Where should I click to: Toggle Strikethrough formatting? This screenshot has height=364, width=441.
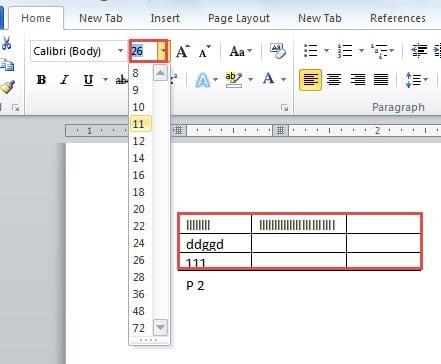tap(122, 80)
